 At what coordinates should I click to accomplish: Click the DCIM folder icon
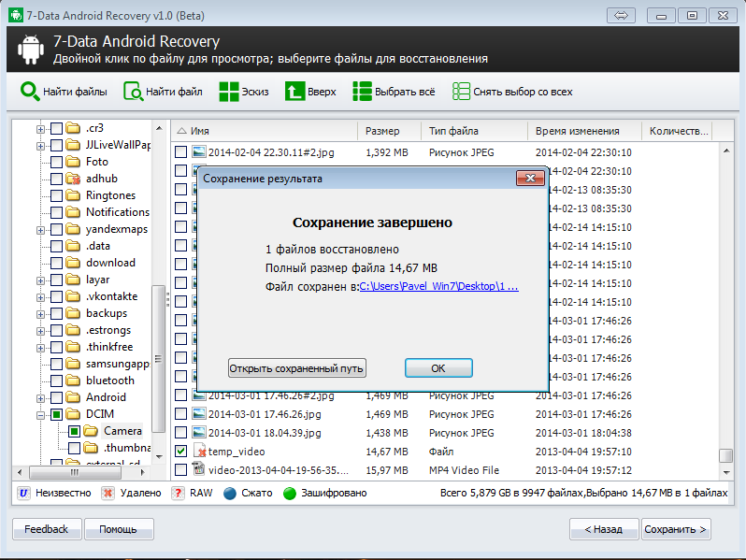tap(73, 413)
